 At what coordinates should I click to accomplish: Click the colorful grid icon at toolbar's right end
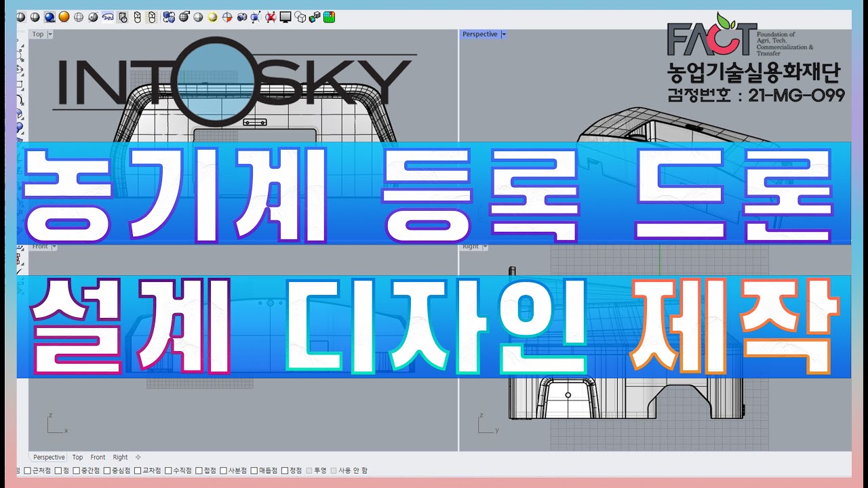coord(328,16)
